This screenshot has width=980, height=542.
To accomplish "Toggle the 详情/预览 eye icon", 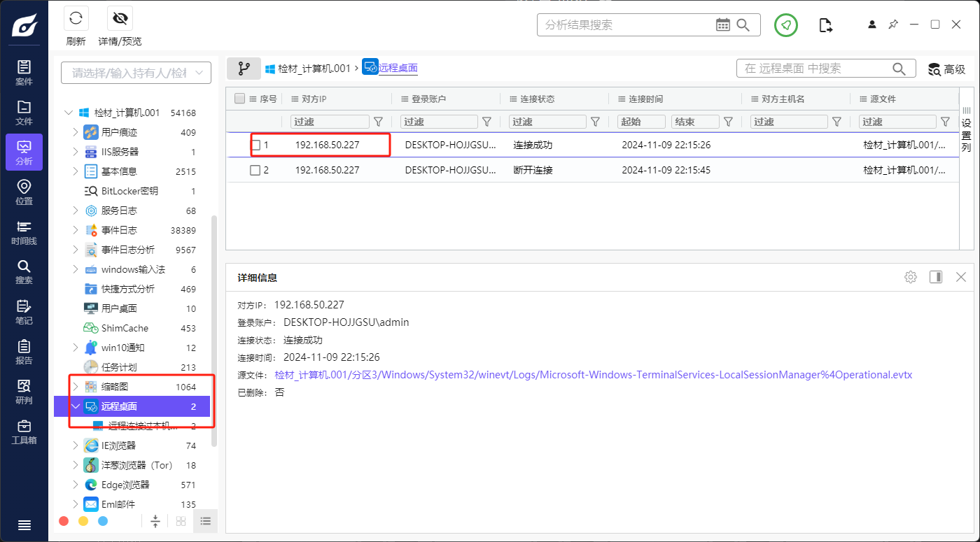I will 120,19.
